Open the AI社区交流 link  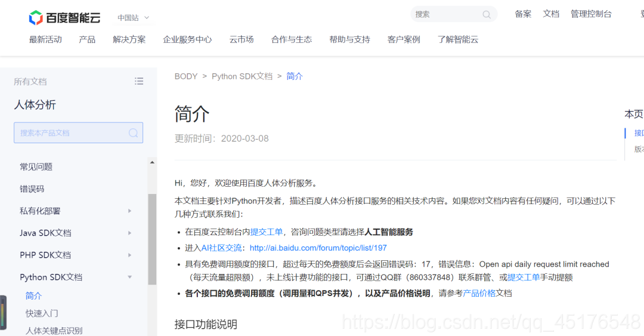[221, 248]
